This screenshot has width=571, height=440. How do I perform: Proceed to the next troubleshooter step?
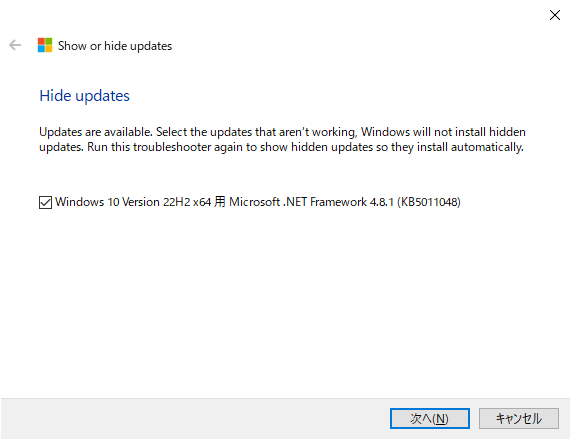click(430, 419)
